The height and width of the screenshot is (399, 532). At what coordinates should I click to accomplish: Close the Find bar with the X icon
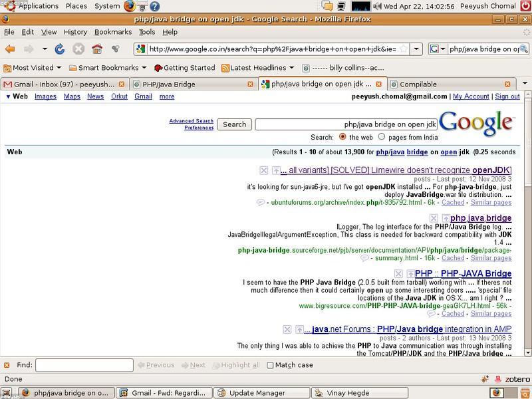coord(7,365)
